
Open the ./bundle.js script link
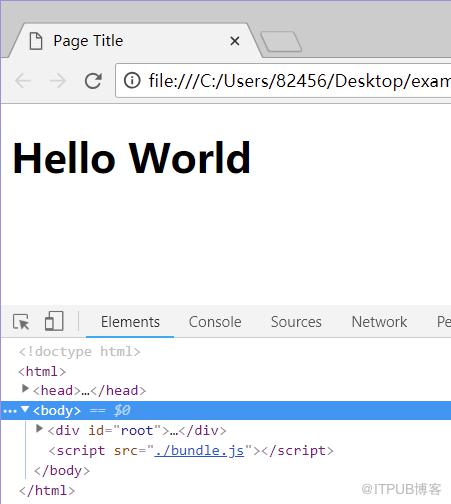[x=199, y=451]
